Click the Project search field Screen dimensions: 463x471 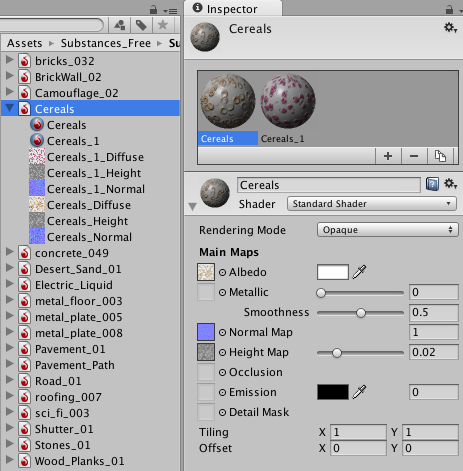pyautogui.click(x=52, y=25)
